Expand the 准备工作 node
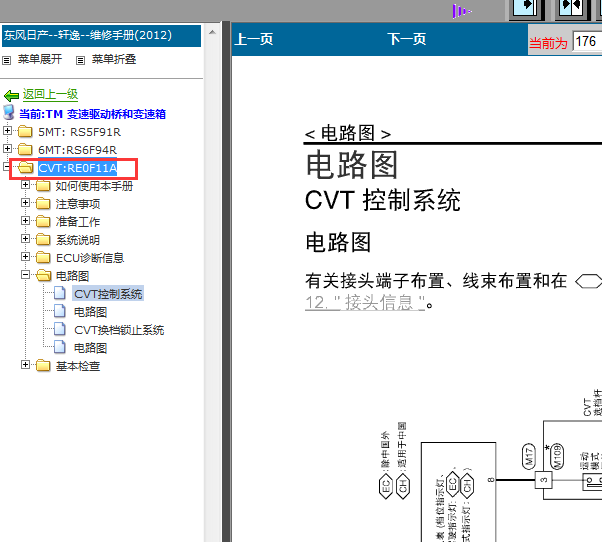This screenshot has width=602, height=542. (x=25, y=220)
